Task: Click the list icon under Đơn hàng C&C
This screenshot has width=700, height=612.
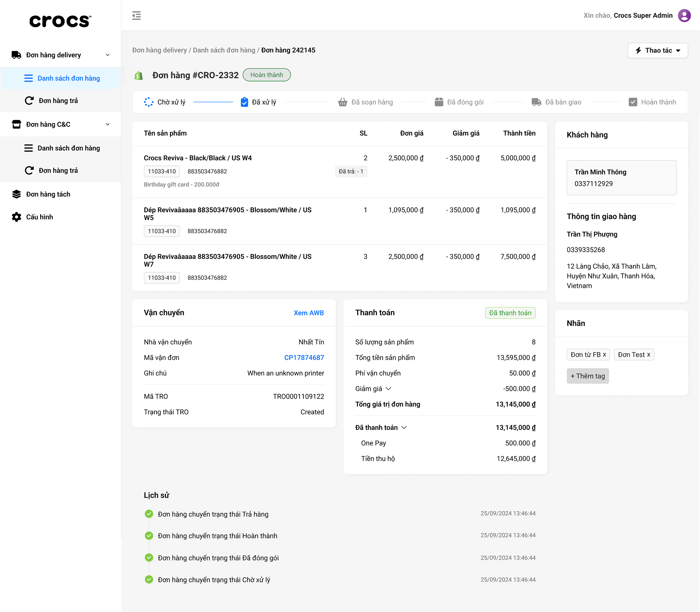Action: point(29,148)
